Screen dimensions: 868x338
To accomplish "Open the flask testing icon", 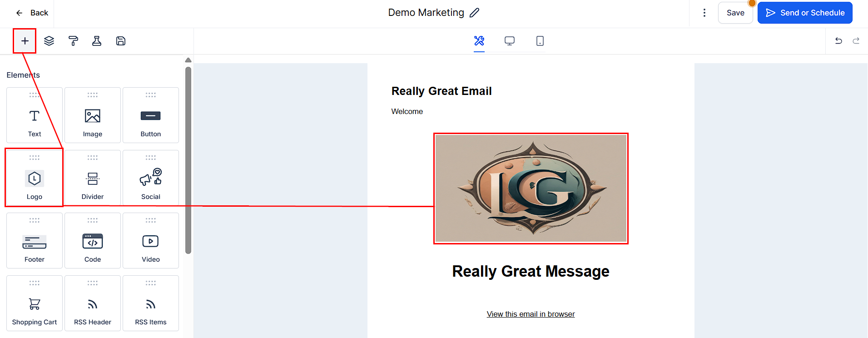I will point(97,41).
